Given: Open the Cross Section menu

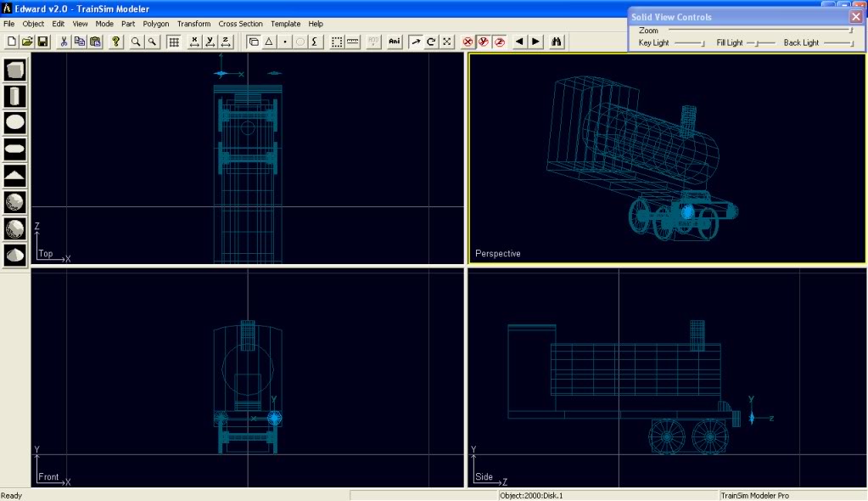Looking at the screenshot, I should tap(240, 24).
